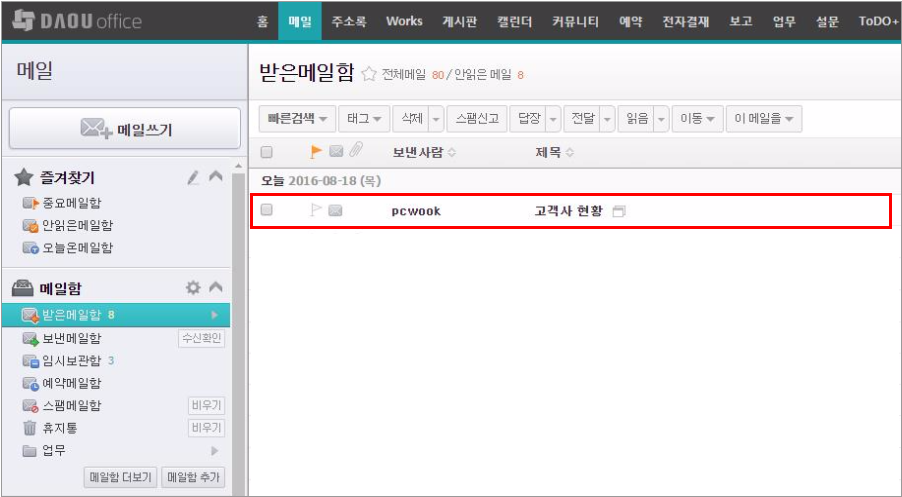The width and height of the screenshot is (902, 497).
Task: Click the 전달 button
Action: pos(582,119)
